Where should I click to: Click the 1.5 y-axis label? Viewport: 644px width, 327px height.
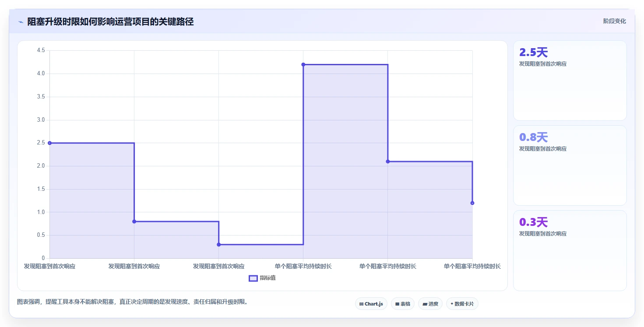tap(41, 189)
